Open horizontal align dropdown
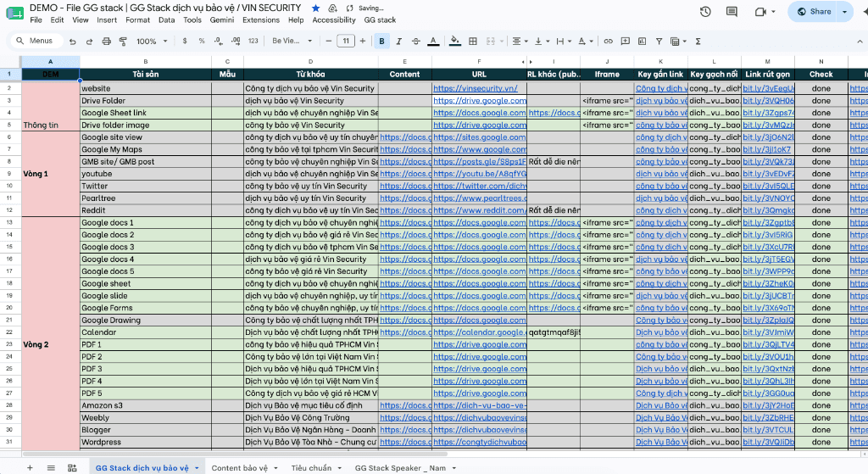The image size is (868, 474). (520, 41)
